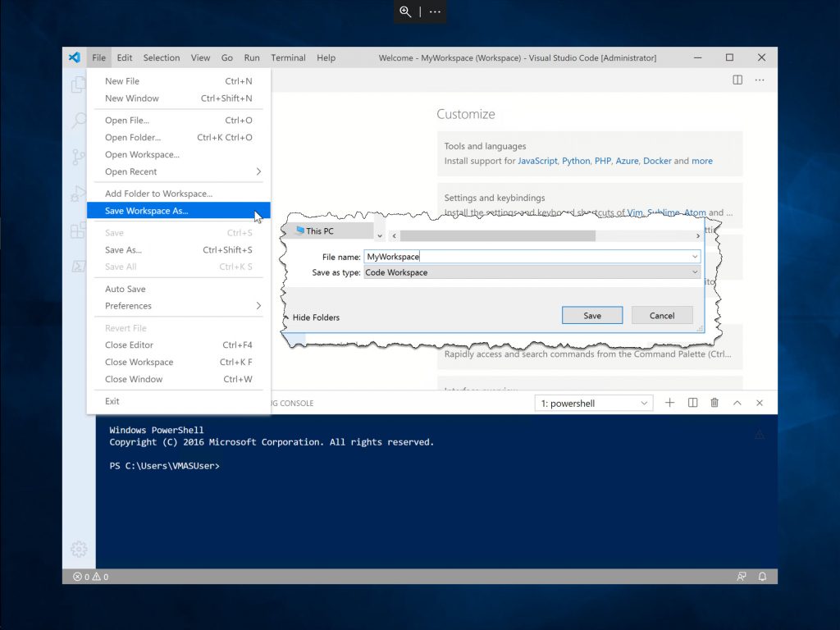The width and height of the screenshot is (840, 630).
Task: Select Close Editor menu entry
Action: click(178, 345)
